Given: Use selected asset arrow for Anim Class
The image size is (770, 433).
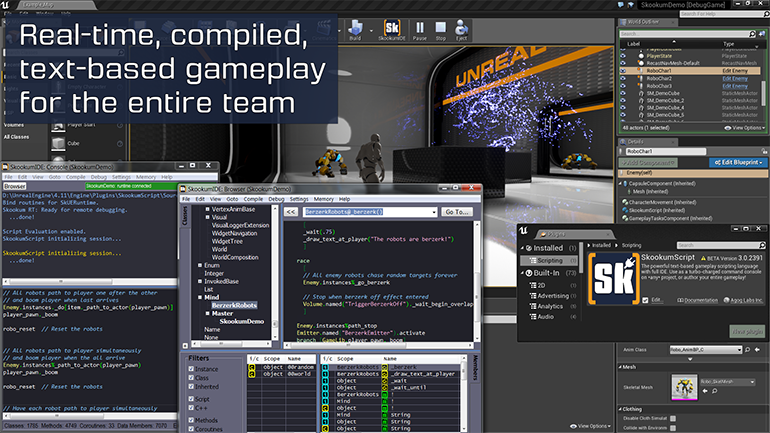Looking at the screenshot, I should pos(757,350).
